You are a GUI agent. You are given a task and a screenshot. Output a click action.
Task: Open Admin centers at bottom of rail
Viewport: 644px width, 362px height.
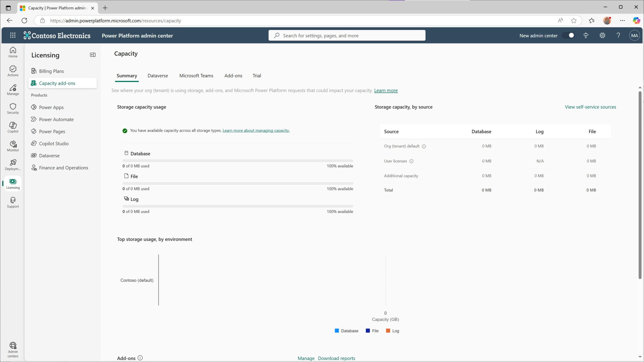click(13, 350)
